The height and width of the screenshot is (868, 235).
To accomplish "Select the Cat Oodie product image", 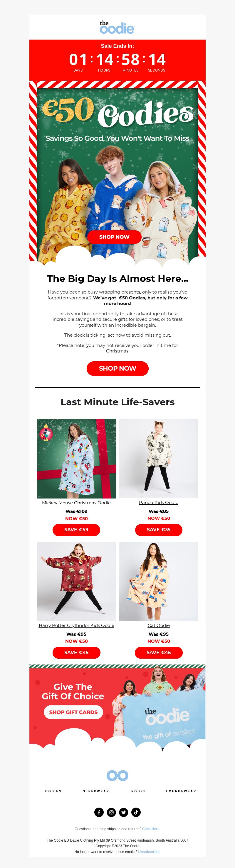I will [x=159, y=581].
